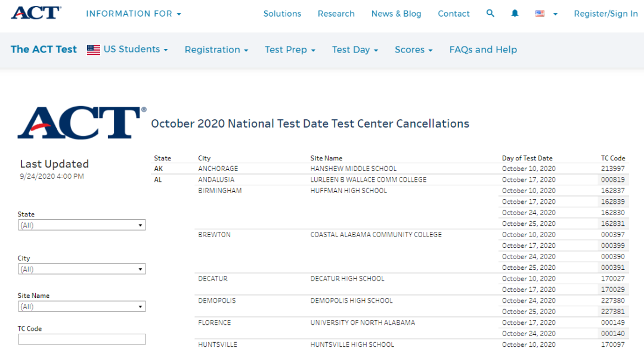This screenshot has width=644, height=348.
Task: Click the TC Code input field
Action: pyautogui.click(x=82, y=339)
